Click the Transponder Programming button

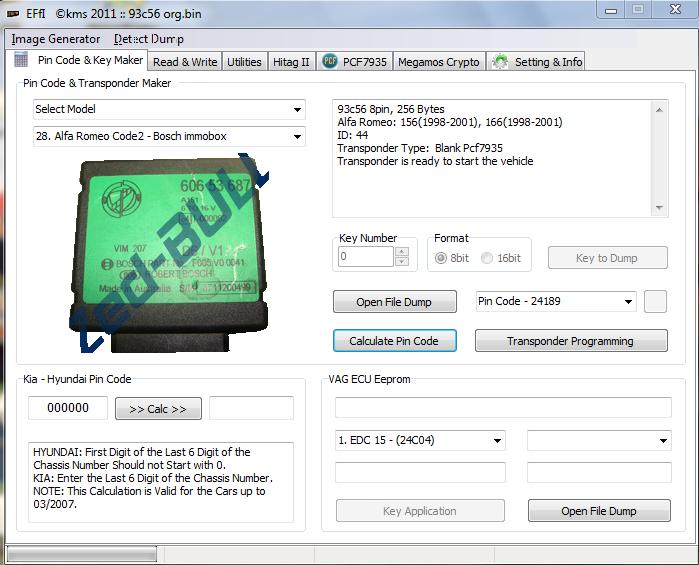[x=571, y=341]
